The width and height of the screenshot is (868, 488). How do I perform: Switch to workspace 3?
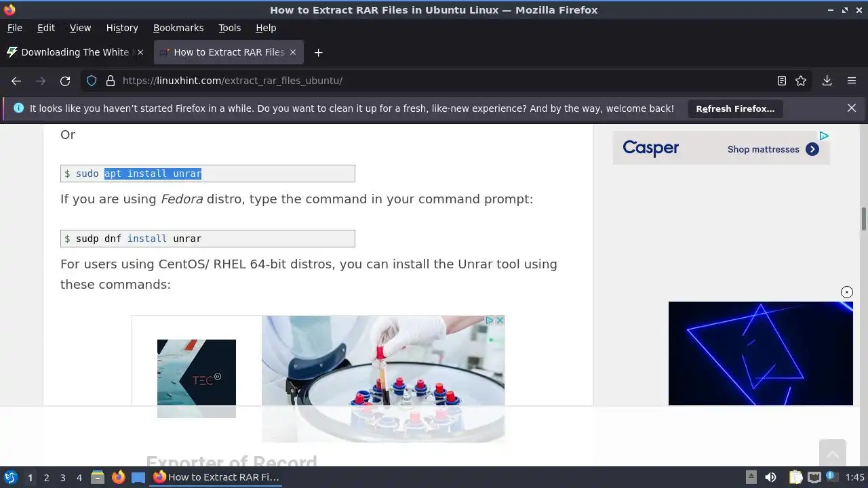point(62,477)
